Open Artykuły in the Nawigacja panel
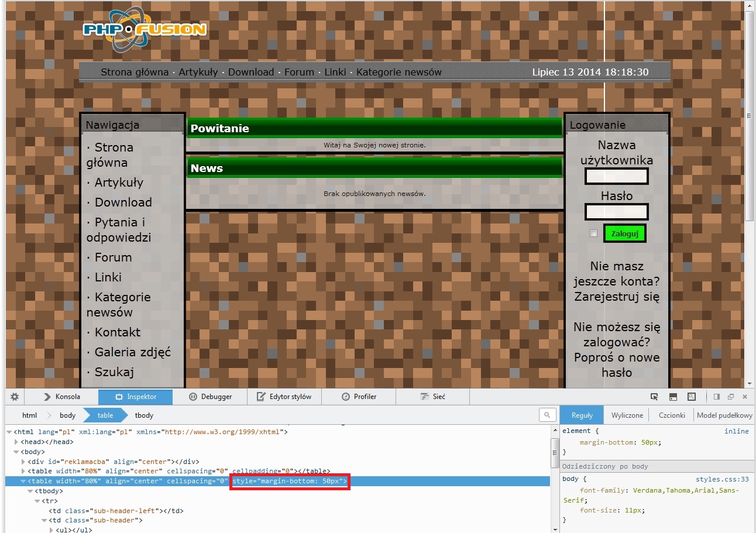The height and width of the screenshot is (533, 756). pos(119,183)
